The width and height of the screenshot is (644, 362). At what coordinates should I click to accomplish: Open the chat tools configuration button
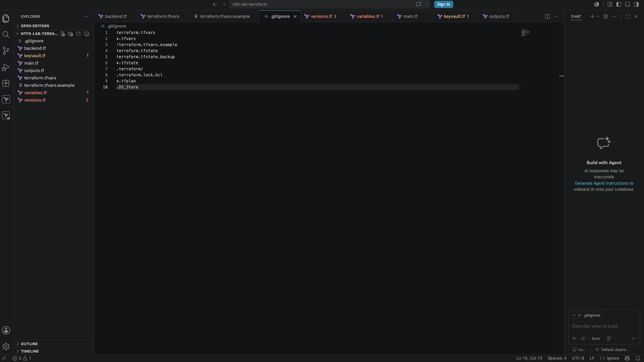coord(609,338)
